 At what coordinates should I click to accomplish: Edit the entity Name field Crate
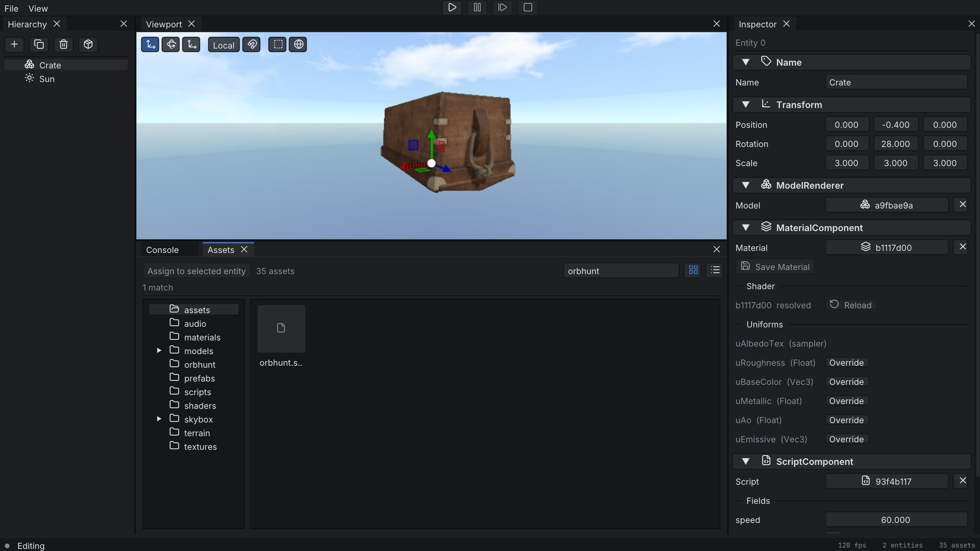click(x=896, y=82)
